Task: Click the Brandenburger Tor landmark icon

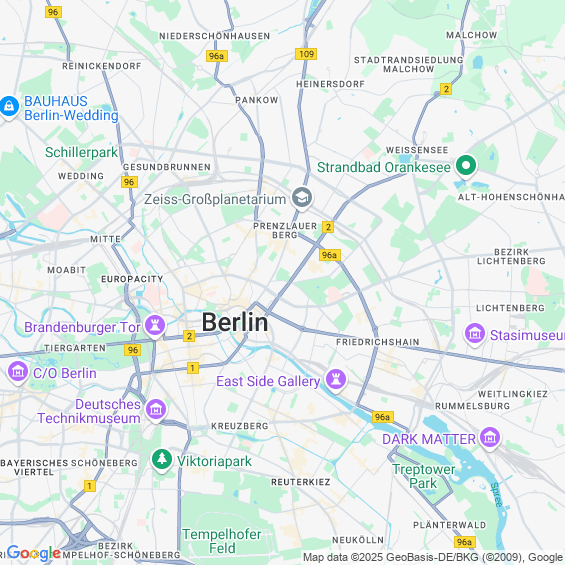Action: pyautogui.click(x=155, y=326)
